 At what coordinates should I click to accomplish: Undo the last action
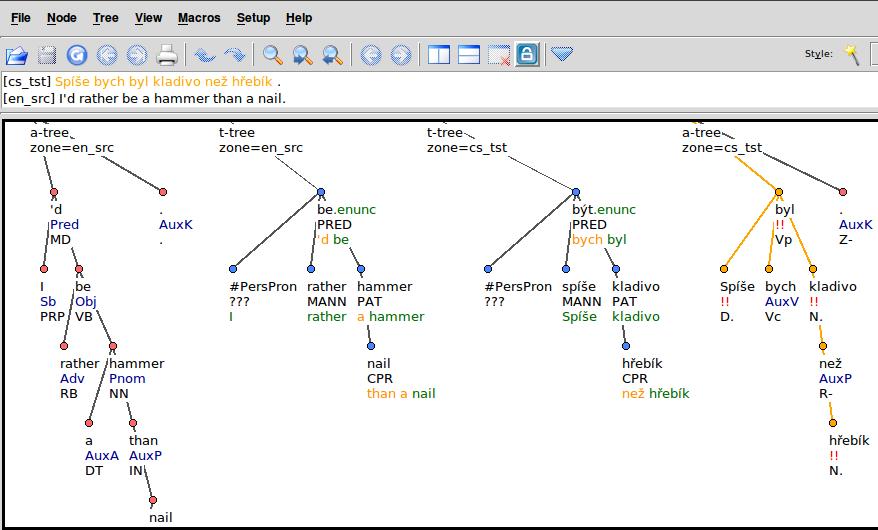pos(204,55)
